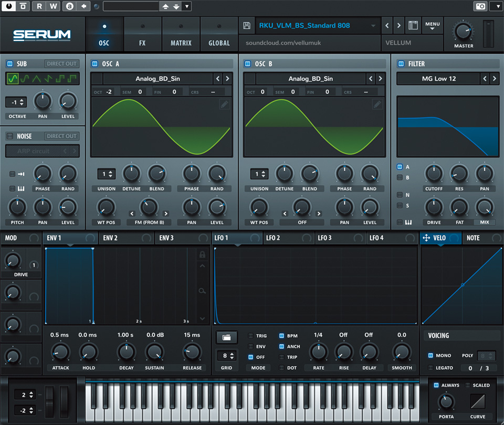Click the envelope zoom magnifier icon
Viewport: 504px width, 425px height.
click(202, 291)
